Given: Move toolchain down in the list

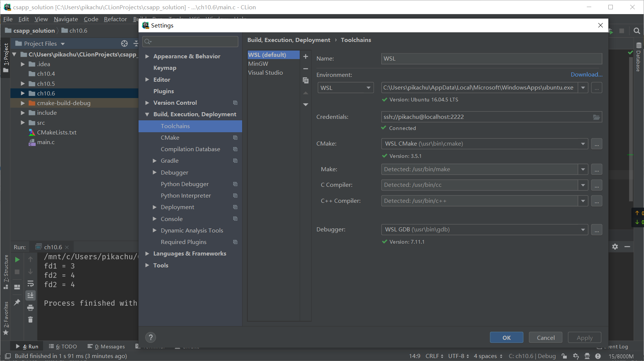Looking at the screenshot, I should pyautogui.click(x=306, y=105).
